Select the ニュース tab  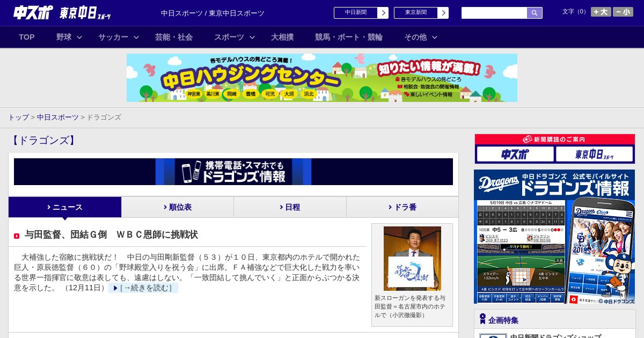click(x=65, y=207)
